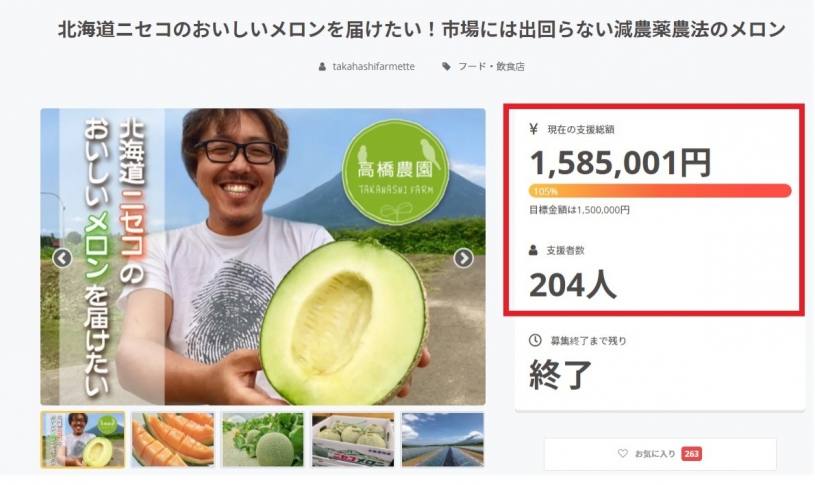This screenshot has height=485, width=815.
Task: Select the melon growing in field thumbnail
Action: (262, 440)
